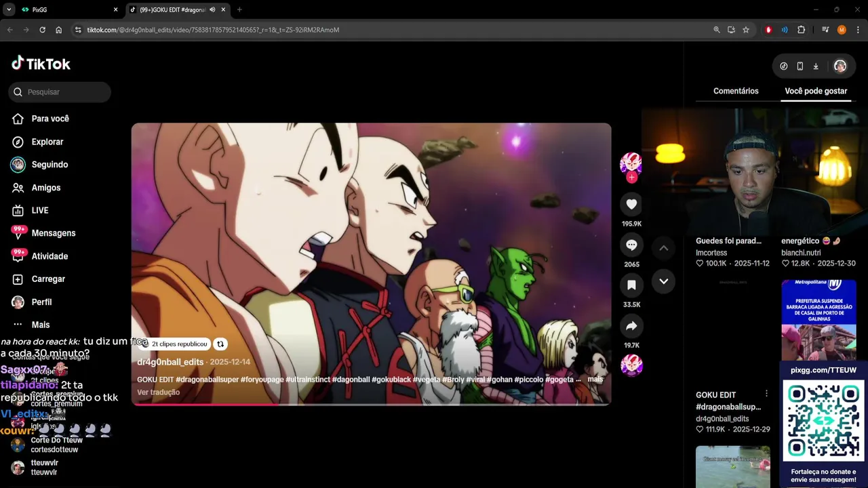Open the creator avatar beside the video

631,163
